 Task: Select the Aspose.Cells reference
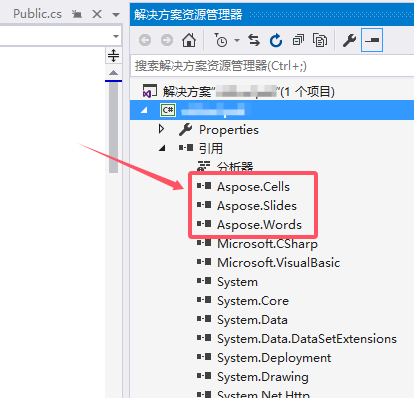click(x=253, y=187)
